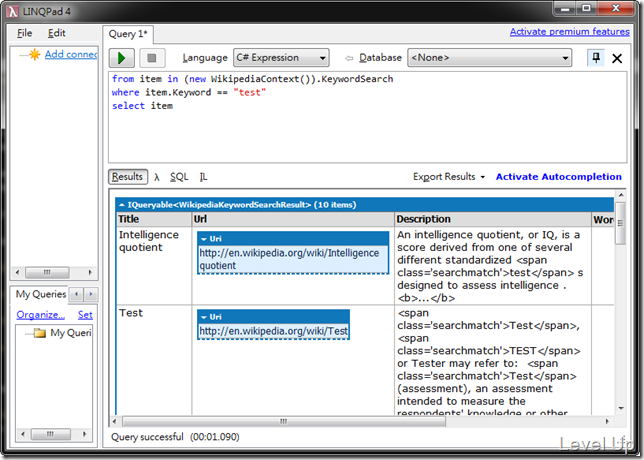Click My Queries tree scroll left arrow

[x=23, y=434]
